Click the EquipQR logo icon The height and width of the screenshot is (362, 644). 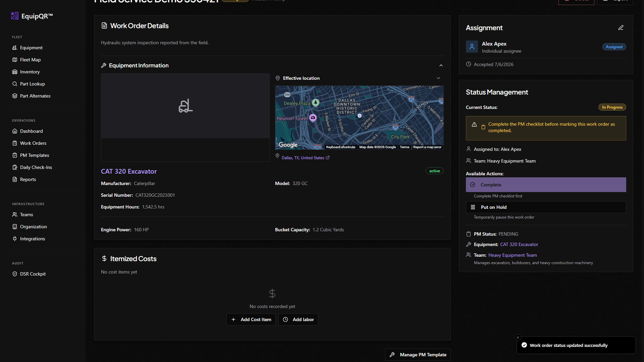[x=15, y=16]
